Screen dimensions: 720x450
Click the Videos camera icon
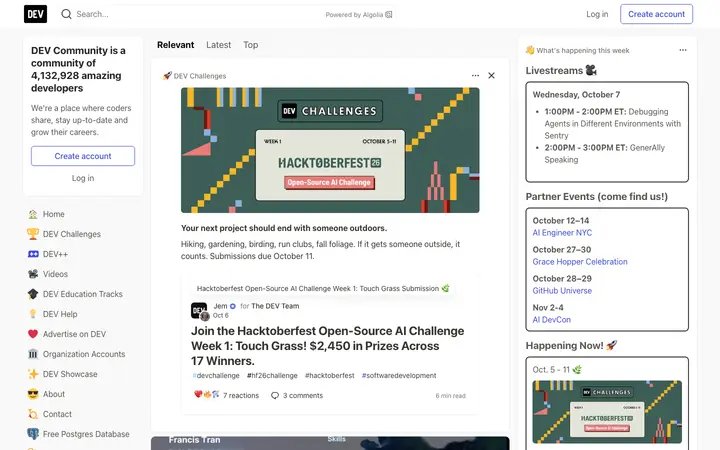pos(33,274)
